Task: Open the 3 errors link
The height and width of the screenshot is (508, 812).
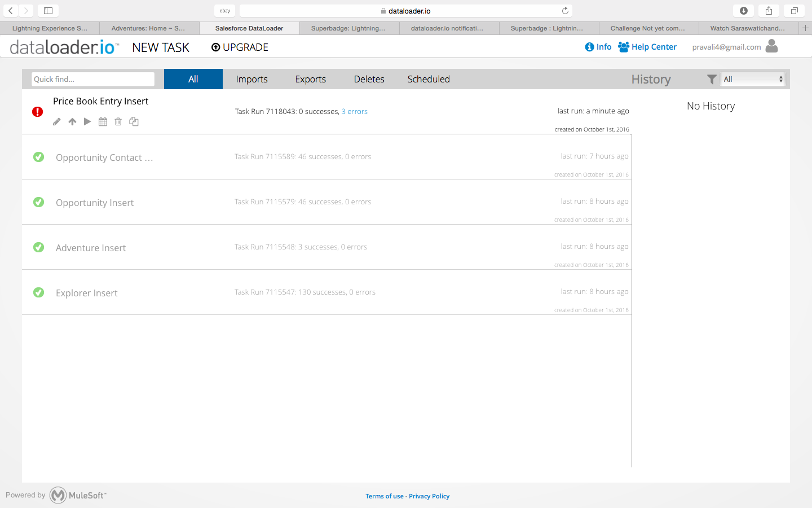Action: click(x=355, y=112)
